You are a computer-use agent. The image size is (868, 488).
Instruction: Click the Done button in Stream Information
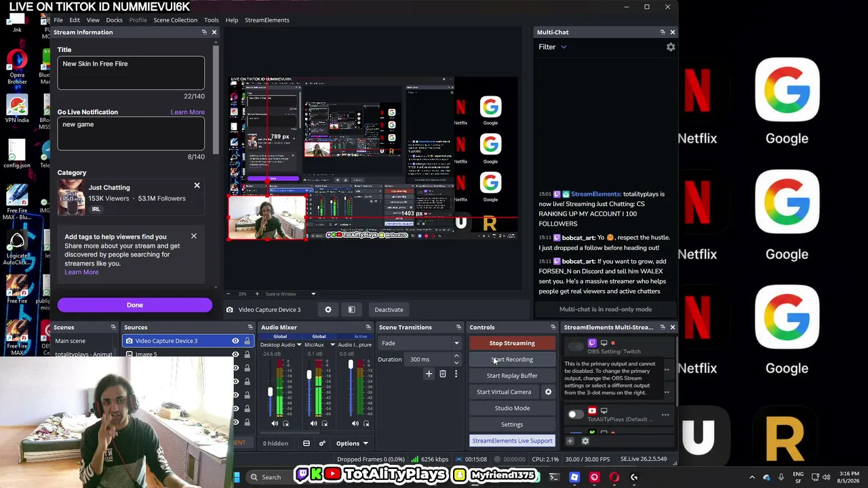point(134,305)
